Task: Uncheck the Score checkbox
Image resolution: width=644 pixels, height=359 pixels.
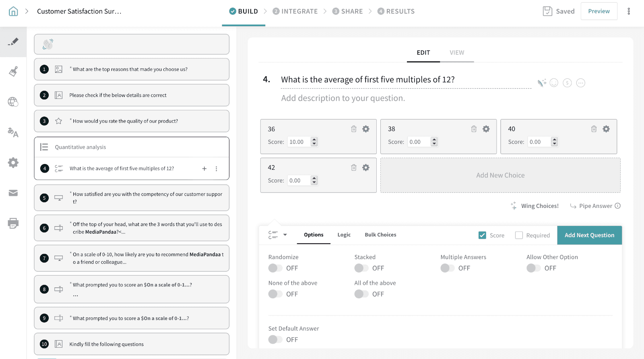Action: pos(482,235)
